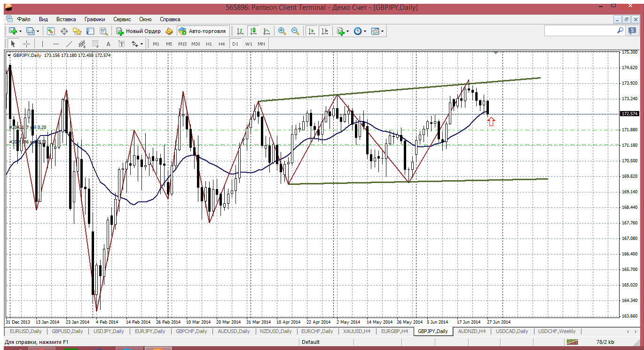The height and width of the screenshot is (350, 644).
Task: Open the Сервис menu
Action: click(122, 19)
